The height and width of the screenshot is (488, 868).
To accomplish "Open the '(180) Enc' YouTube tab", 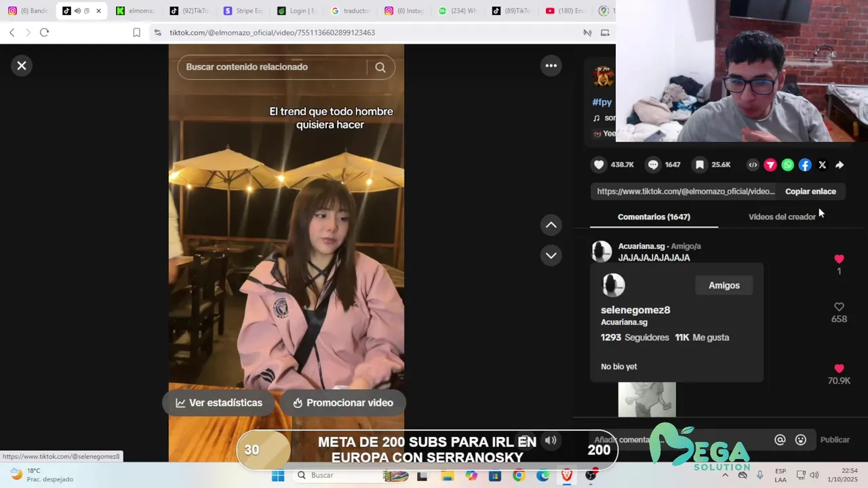I will point(565,11).
